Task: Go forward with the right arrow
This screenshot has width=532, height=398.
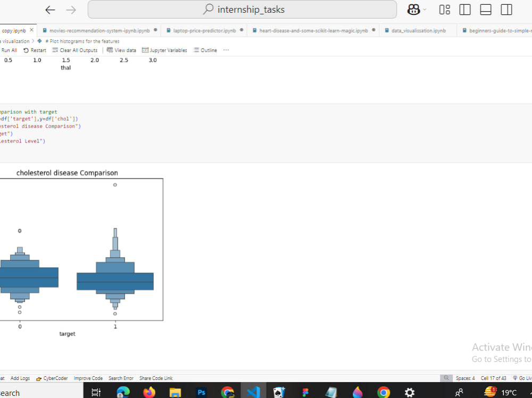Action: click(x=71, y=10)
